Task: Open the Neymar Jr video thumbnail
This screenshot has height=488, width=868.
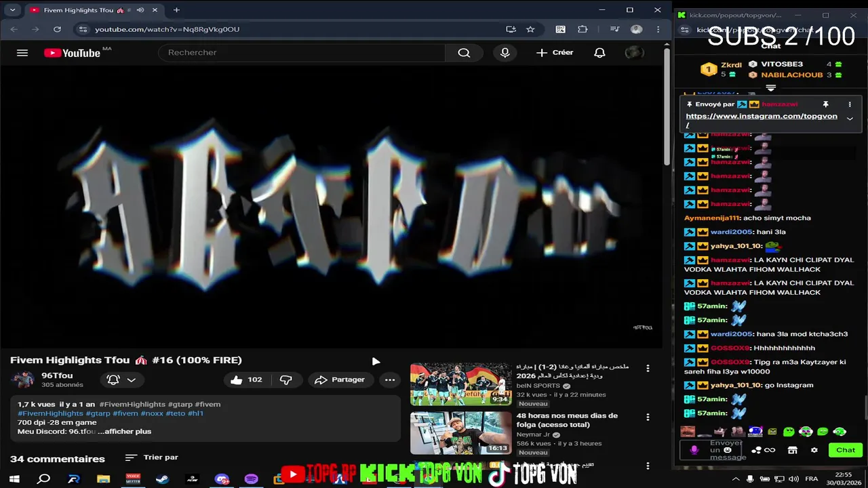Action: point(460,433)
